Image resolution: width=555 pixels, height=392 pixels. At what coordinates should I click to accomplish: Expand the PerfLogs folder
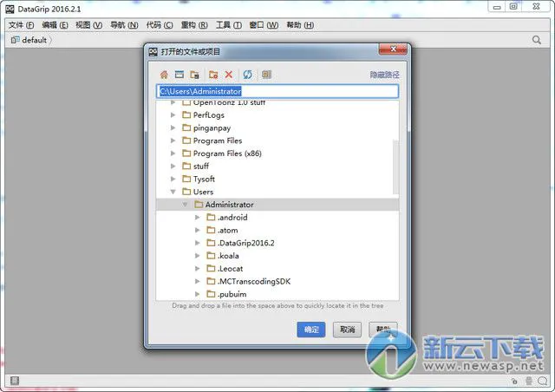pyautogui.click(x=173, y=115)
